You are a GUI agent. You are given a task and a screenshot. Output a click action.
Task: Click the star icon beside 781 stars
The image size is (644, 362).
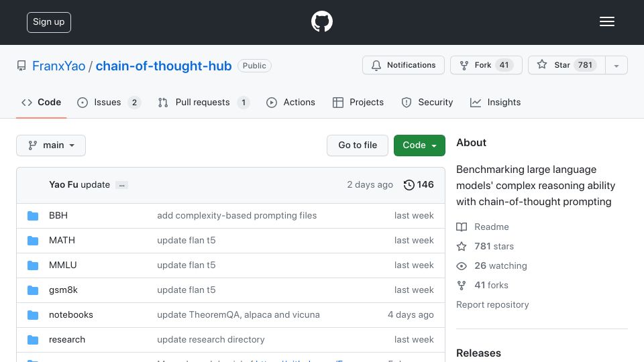coord(462,246)
